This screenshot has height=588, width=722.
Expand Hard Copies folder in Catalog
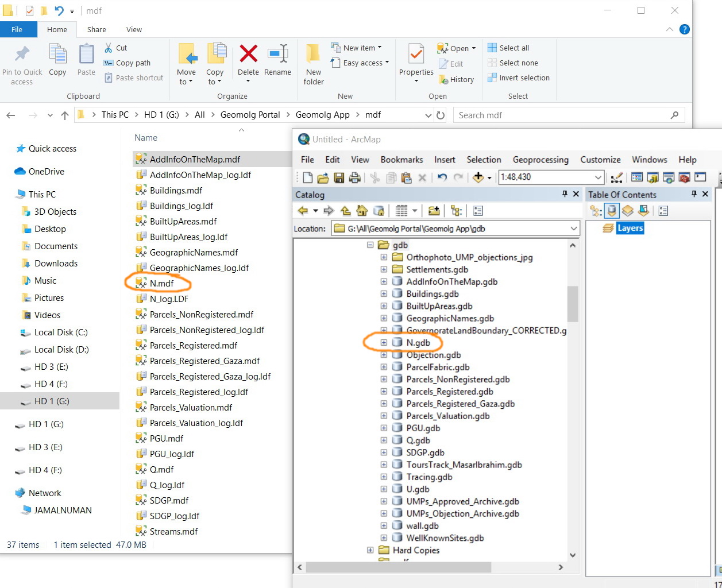pos(370,550)
